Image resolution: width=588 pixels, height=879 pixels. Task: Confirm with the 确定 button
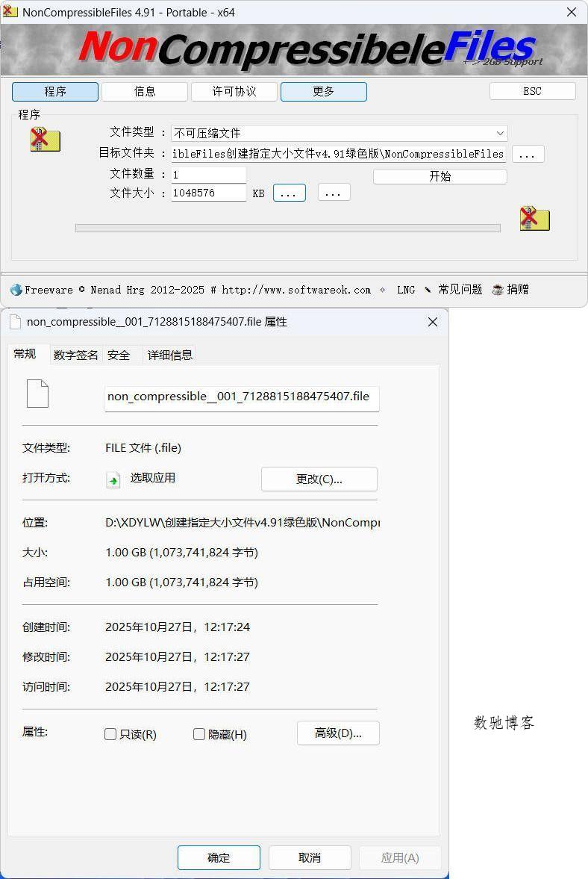click(219, 857)
